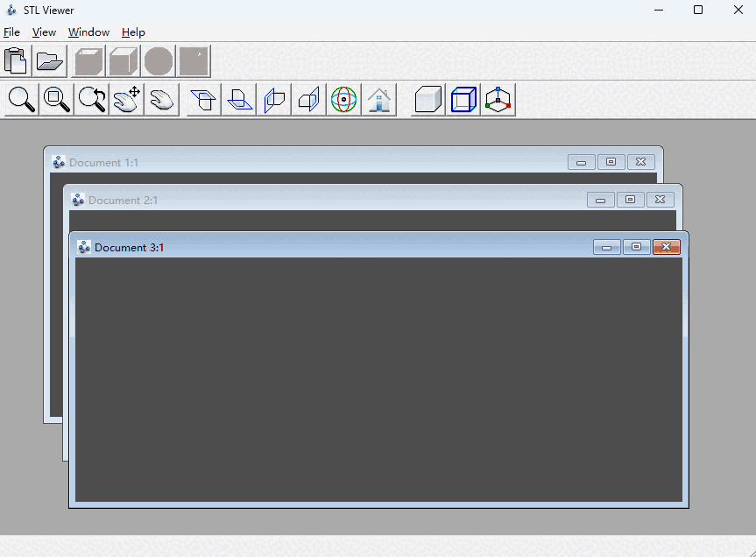Switch to the top view orientation
Viewport: 756px width, 557px height.
tap(202, 99)
